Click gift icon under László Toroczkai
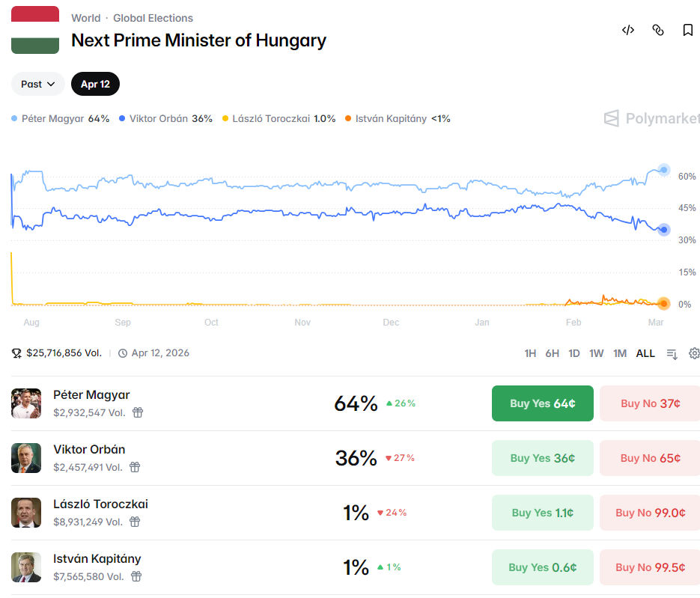 coord(135,522)
